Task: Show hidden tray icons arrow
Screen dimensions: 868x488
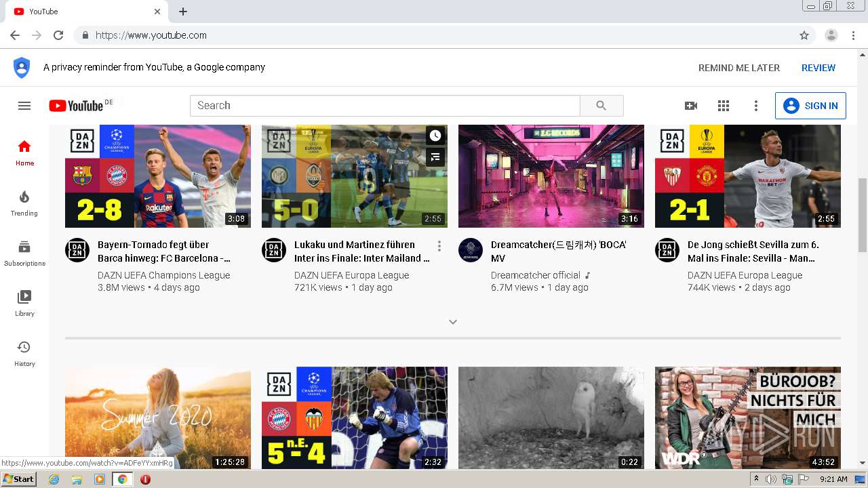Action: tap(756, 479)
